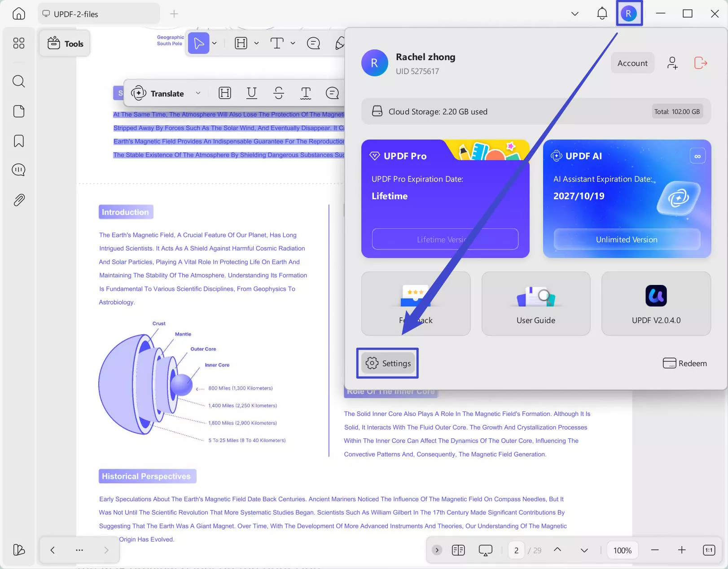This screenshot has height=569, width=728.
Task: Click the note comment icon in floating bar
Action: (x=332, y=93)
